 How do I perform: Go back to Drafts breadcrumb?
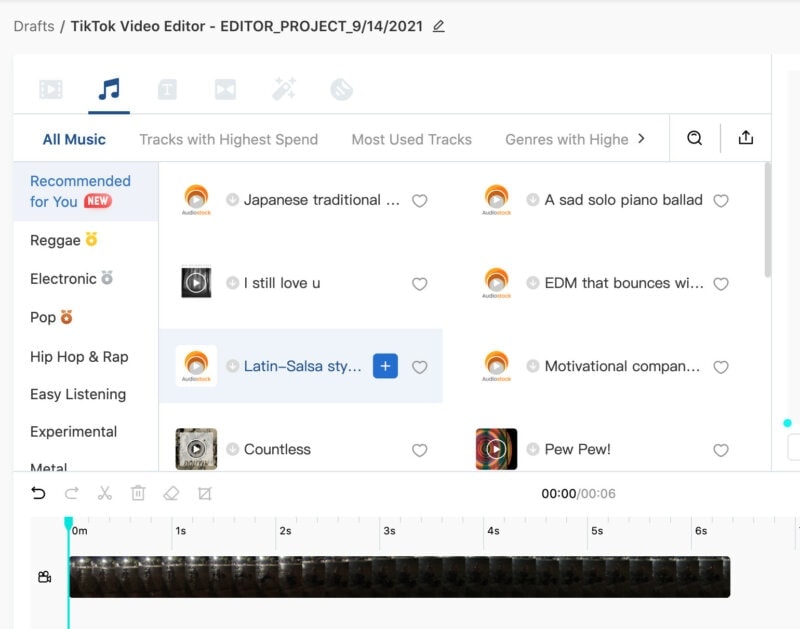(34, 26)
